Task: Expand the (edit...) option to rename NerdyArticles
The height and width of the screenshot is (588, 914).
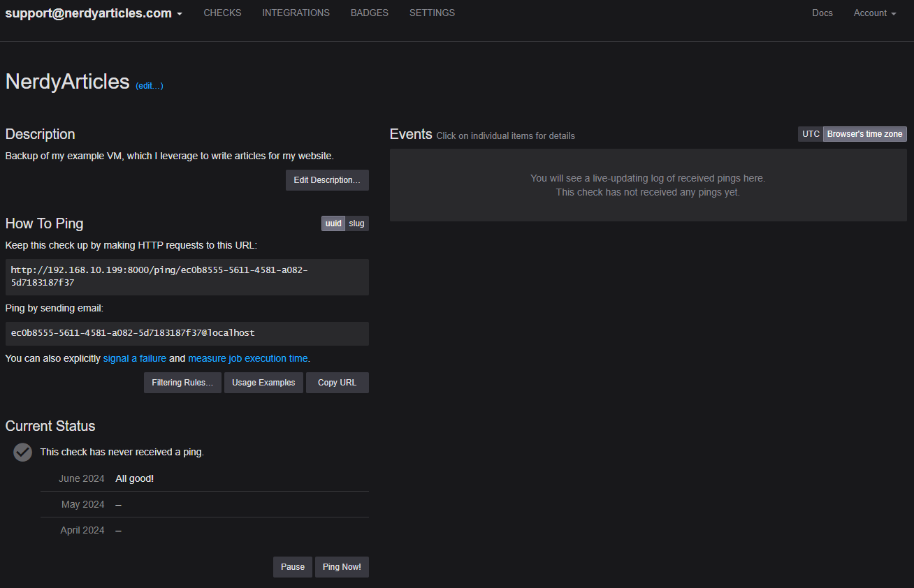Action: (x=149, y=86)
